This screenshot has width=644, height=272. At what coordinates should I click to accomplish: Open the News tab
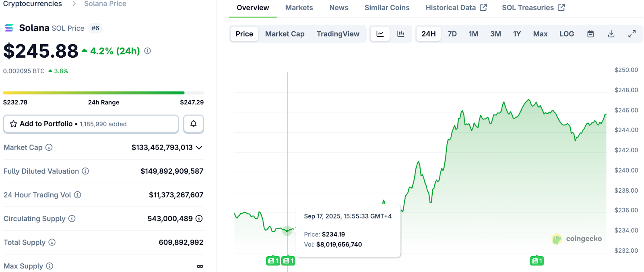pyautogui.click(x=339, y=8)
